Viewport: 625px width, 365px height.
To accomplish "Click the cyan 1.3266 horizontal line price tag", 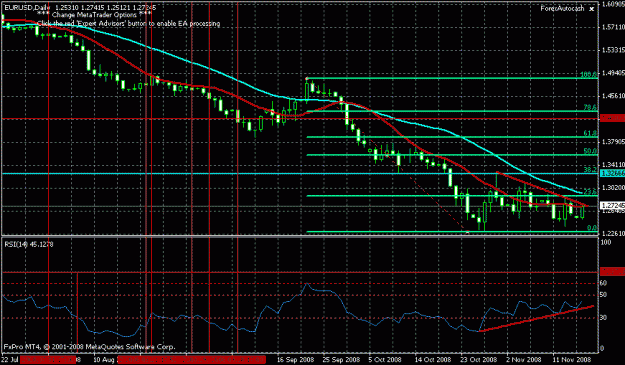I will coord(612,173).
